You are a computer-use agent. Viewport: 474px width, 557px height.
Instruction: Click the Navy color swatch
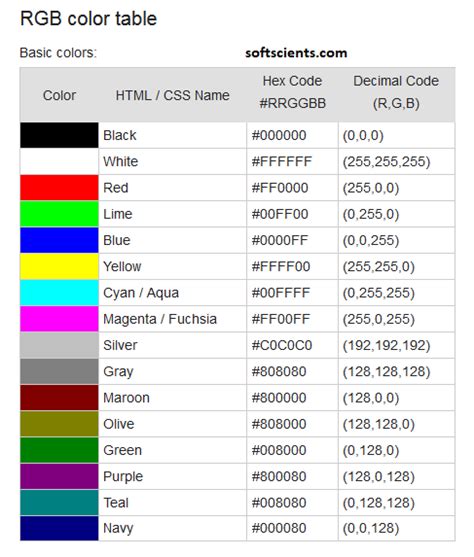tap(59, 528)
